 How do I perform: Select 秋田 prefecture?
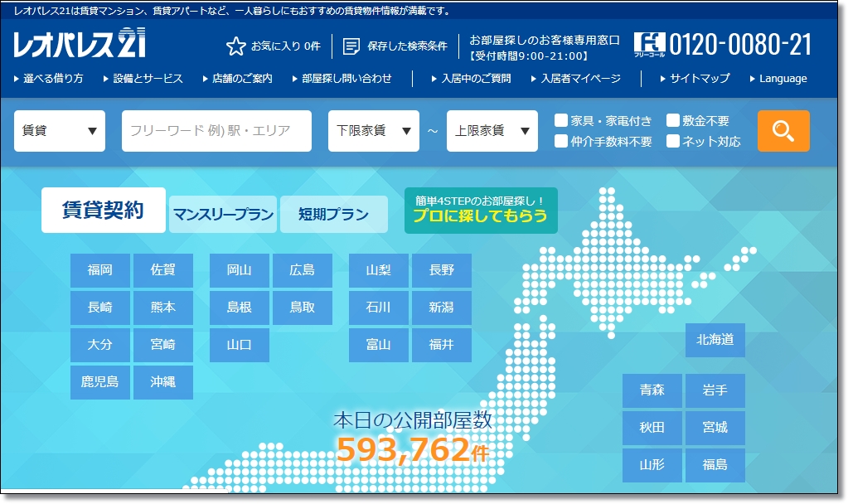[652, 428]
